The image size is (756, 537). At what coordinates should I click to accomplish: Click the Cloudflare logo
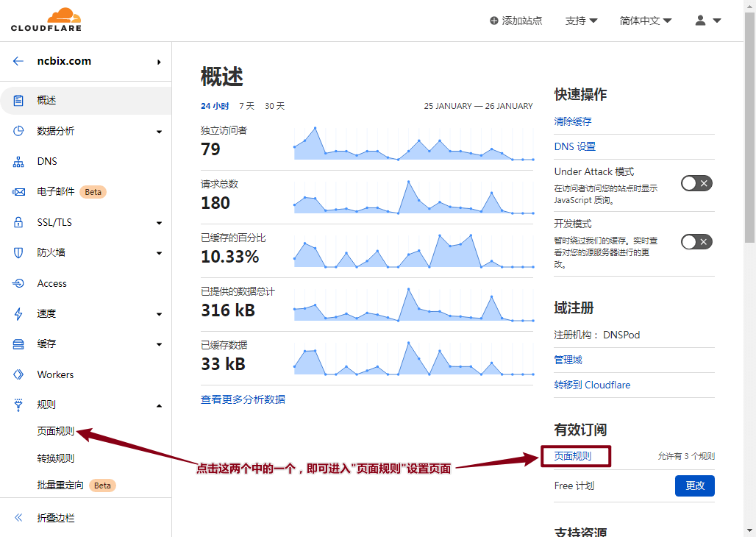(x=46, y=20)
